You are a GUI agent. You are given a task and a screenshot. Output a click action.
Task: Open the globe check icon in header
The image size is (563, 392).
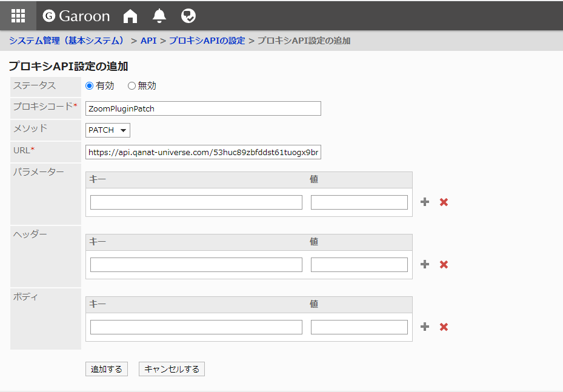[x=188, y=16]
